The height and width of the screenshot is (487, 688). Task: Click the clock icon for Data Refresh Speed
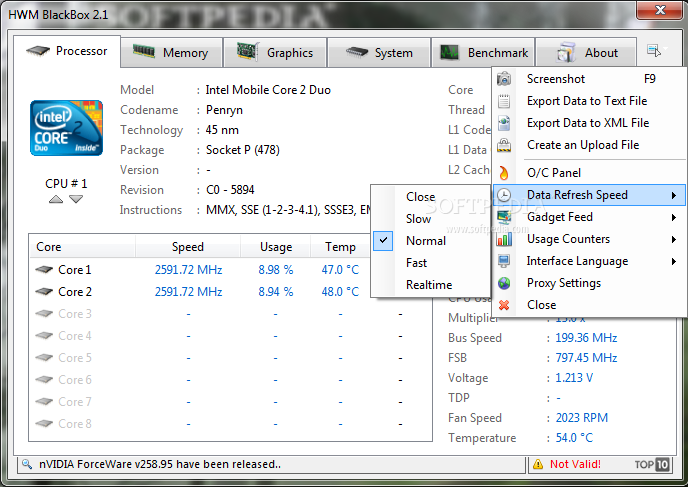coord(504,195)
